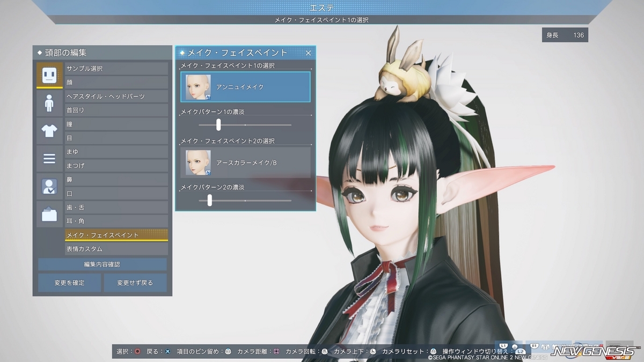
Task: Click the カメラ回転 stick icon
Action: click(325, 351)
